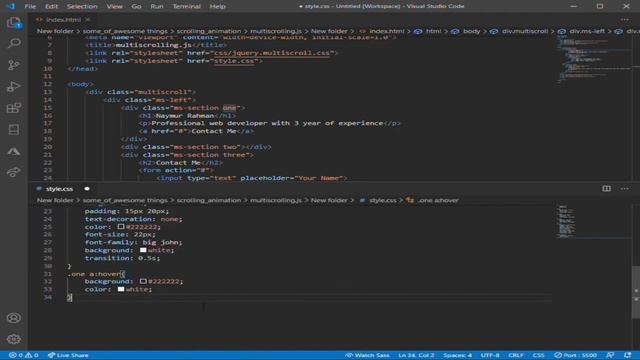Click scrolling_animation breadcrumb in the index.html editor
This screenshot has width=640, height=360.
[x=209, y=31]
